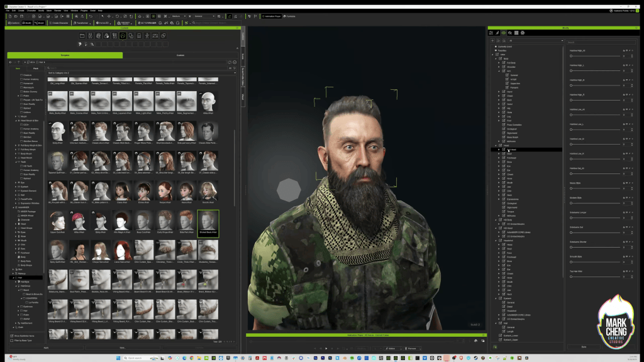Click the Animation Player button
Image resolution: width=644 pixels, height=362 pixels.
[272, 16]
